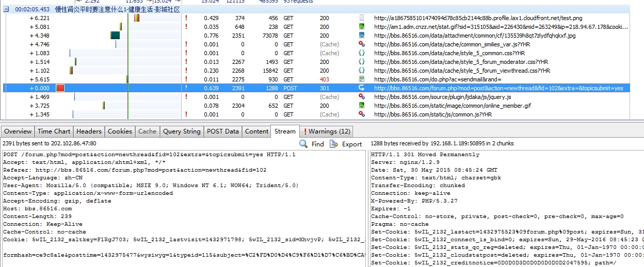Viewport: 644px width, 267px height.
Task: Click the document icon for the do.php row
Action: tap(362, 79)
